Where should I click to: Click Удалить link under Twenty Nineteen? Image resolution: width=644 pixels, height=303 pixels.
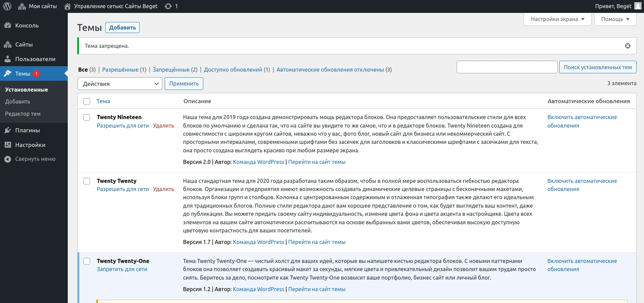click(163, 126)
